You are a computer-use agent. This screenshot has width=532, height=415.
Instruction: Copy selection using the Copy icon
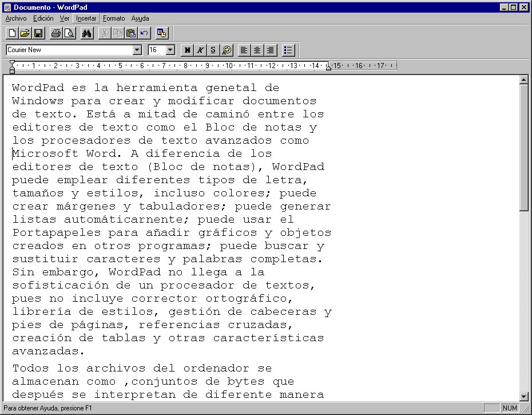pos(118,33)
